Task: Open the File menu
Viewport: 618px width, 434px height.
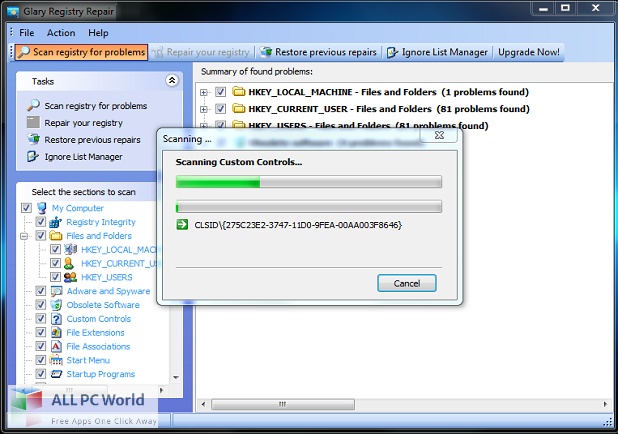Action: 26,33
